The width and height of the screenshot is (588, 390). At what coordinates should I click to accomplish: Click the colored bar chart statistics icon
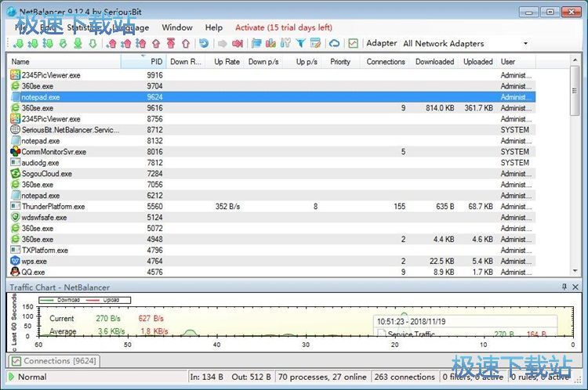270,43
